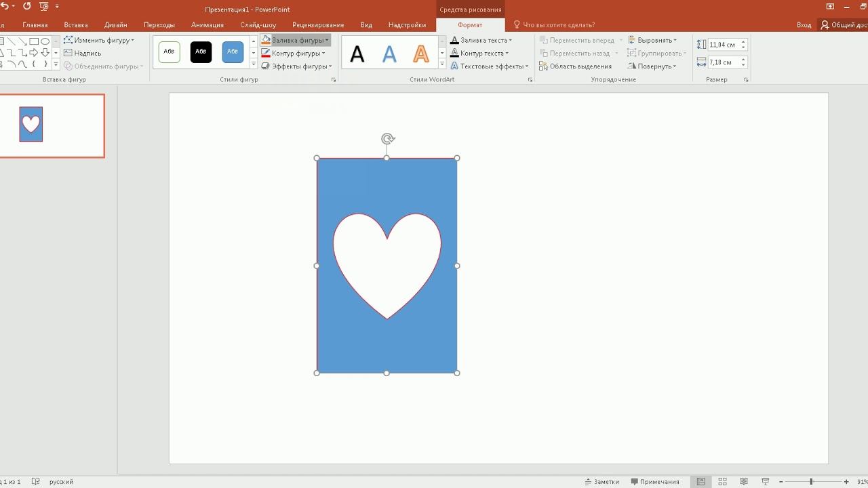Click the redo button in the quick access toolbar
Screen dimensions: 868x488
[27, 6]
